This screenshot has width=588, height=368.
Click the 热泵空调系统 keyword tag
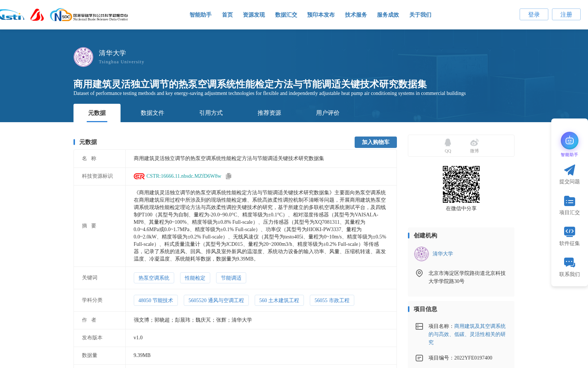154,278
